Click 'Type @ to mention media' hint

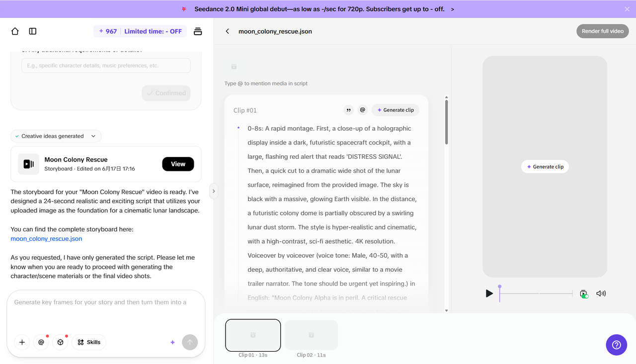pyautogui.click(x=266, y=83)
